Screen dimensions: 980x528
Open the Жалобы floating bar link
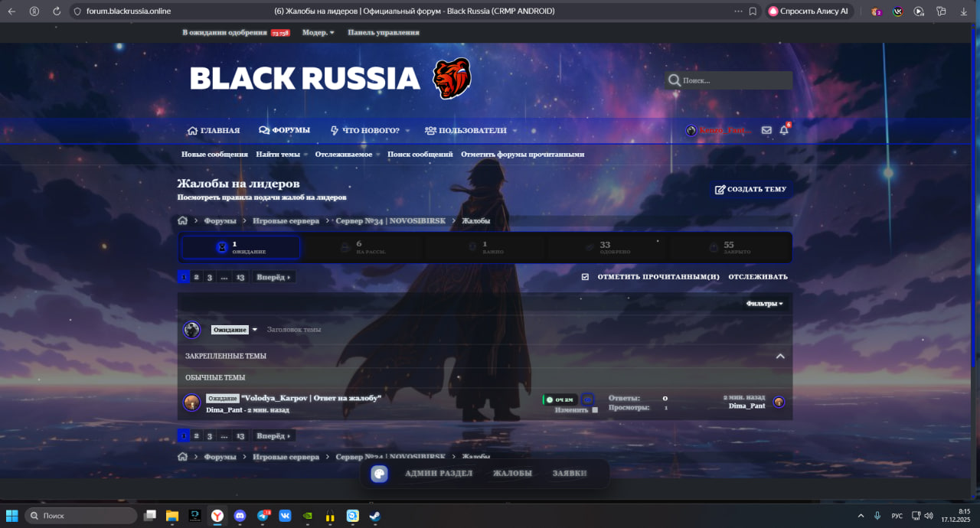512,474
